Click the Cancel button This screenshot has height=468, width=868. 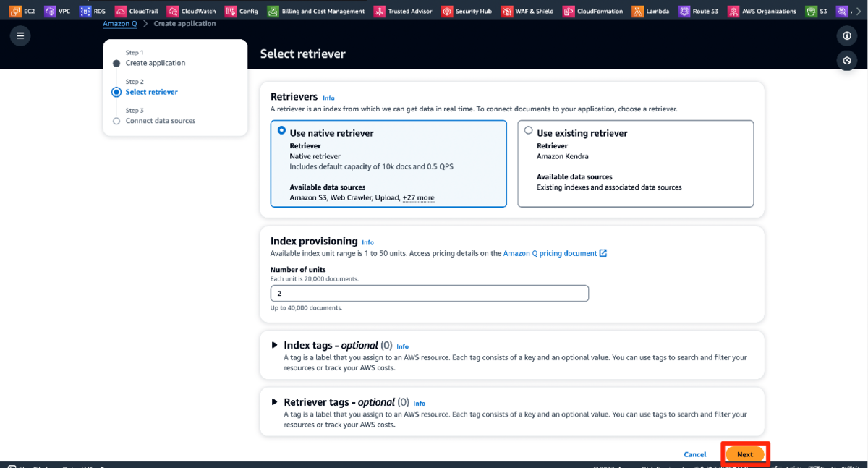coord(695,454)
